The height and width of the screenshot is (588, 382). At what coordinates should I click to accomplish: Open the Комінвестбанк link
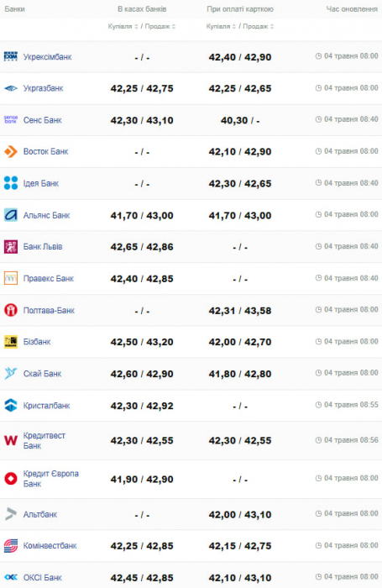tap(50, 546)
